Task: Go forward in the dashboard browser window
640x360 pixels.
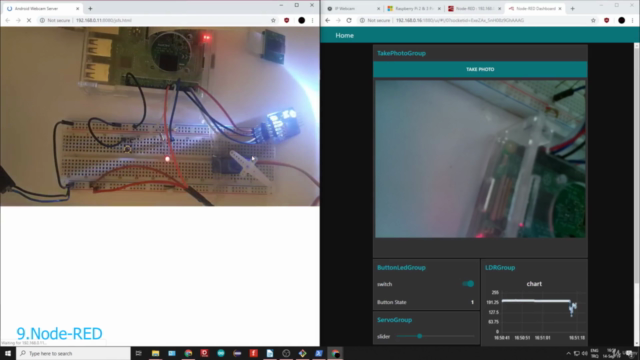Action: (338, 20)
